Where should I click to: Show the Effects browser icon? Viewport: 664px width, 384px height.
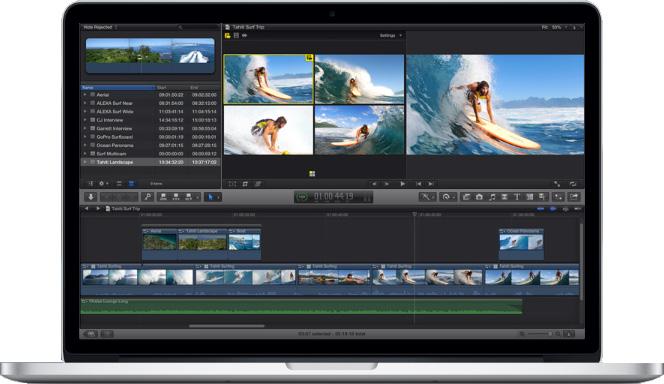click(x=466, y=197)
